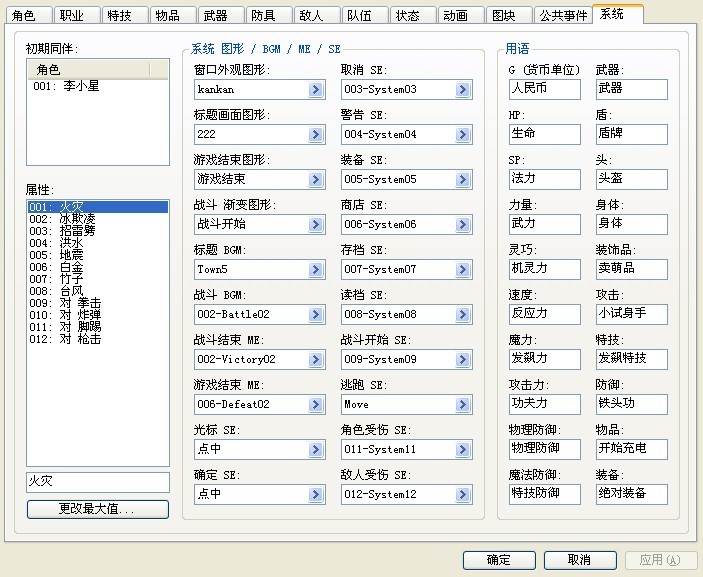Edit the 头 term field 头盔
Image resolution: width=703 pixels, height=577 pixels.
(x=631, y=179)
